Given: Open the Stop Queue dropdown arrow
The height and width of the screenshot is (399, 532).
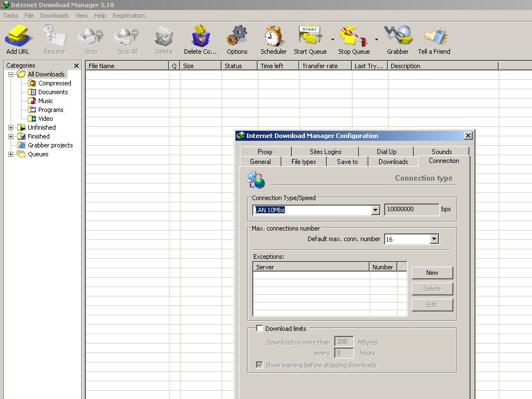Looking at the screenshot, I should point(376,40).
